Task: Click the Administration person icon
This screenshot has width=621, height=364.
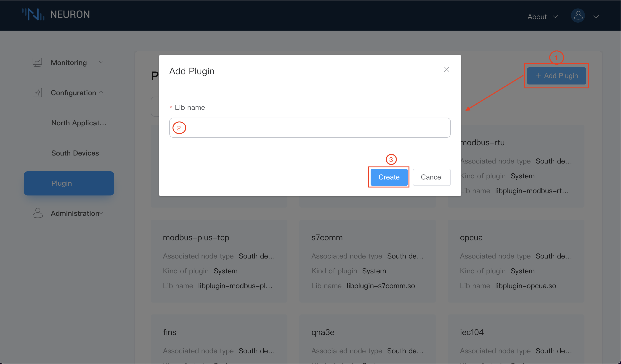Action: pos(38,213)
